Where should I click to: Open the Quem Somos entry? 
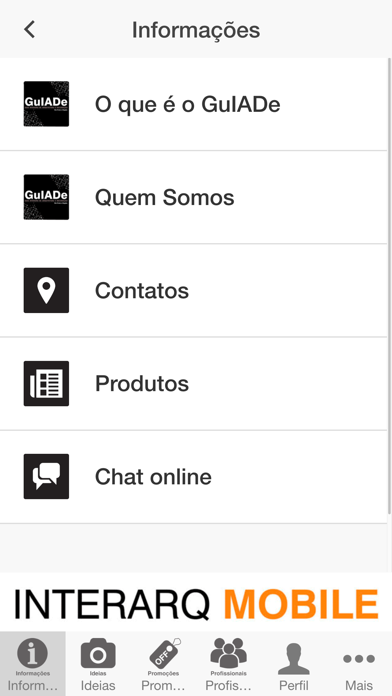click(x=194, y=198)
